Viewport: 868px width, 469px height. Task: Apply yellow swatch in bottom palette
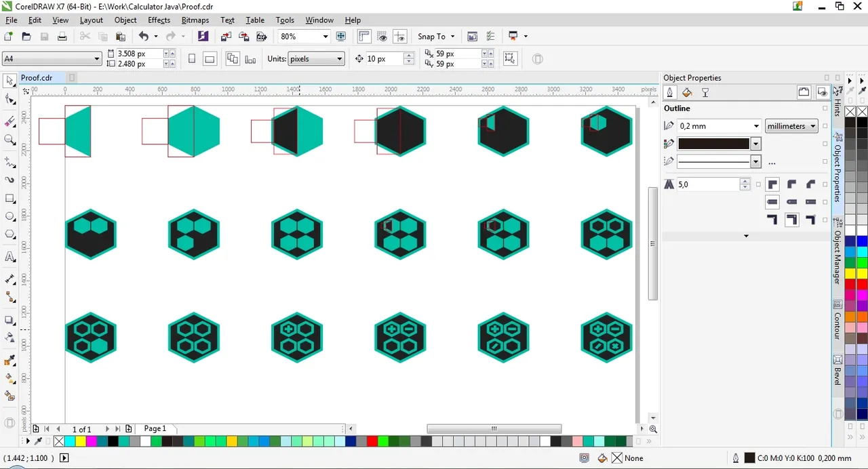point(80,441)
